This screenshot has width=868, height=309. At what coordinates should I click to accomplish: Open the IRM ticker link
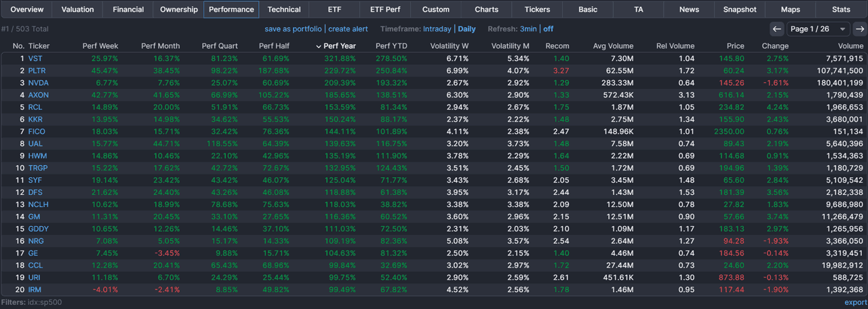coord(35,290)
